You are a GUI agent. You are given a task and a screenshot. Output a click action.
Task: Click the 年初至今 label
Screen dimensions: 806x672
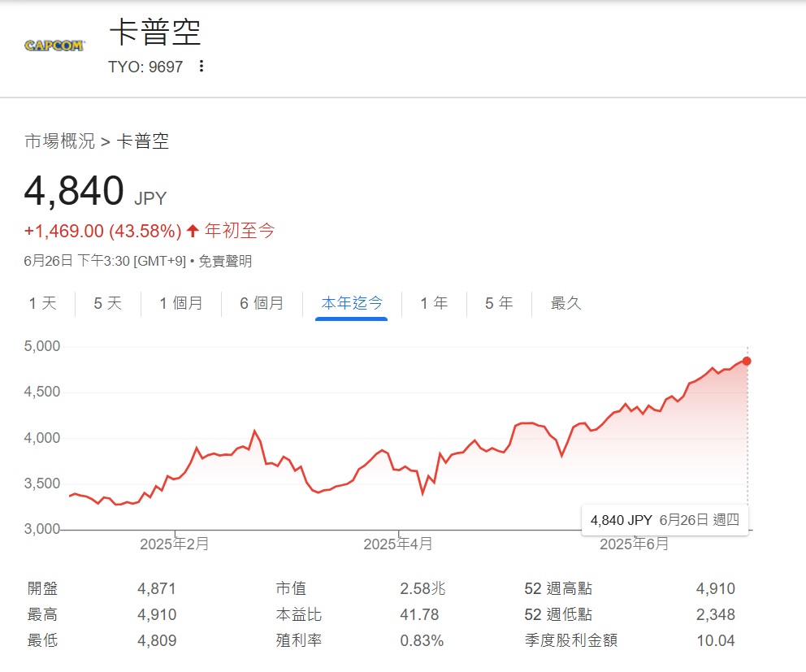click(240, 231)
